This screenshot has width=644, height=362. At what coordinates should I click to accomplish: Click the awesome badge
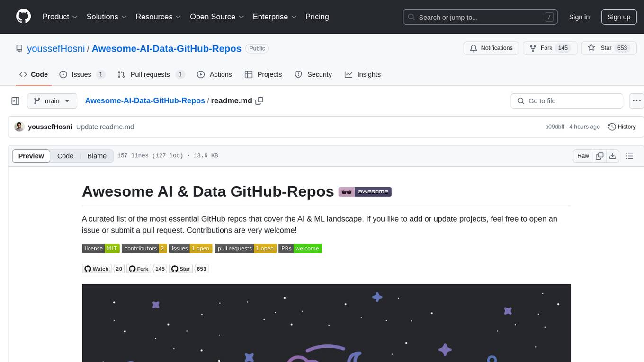tap(365, 192)
